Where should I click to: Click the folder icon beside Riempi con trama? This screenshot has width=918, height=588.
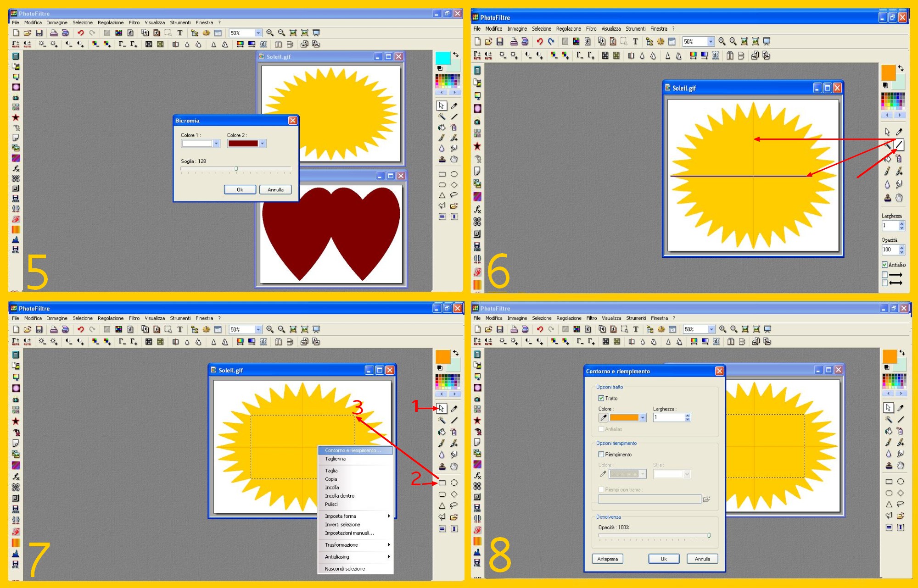[x=706, y=499]
